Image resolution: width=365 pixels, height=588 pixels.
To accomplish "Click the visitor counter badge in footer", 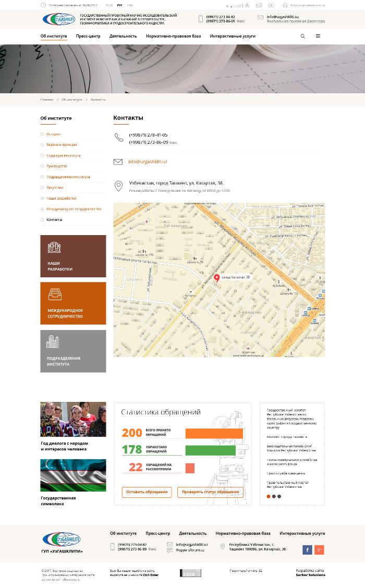I will point(190,573).
